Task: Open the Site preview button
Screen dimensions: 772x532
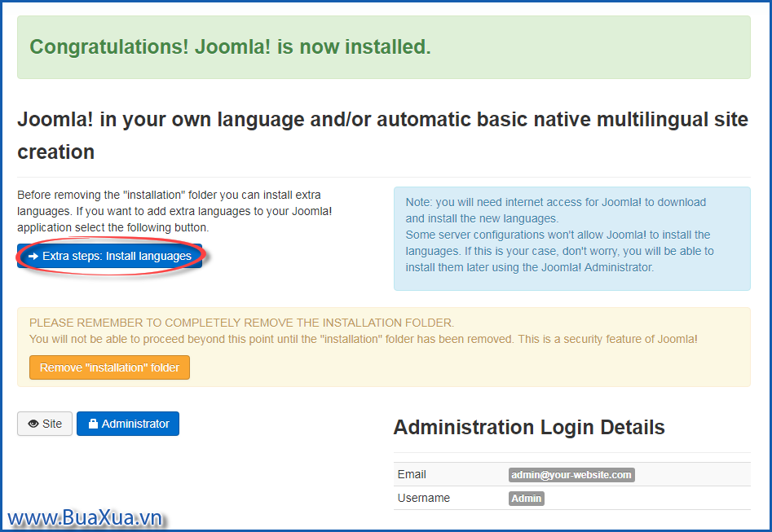Action: coord(45,424)
